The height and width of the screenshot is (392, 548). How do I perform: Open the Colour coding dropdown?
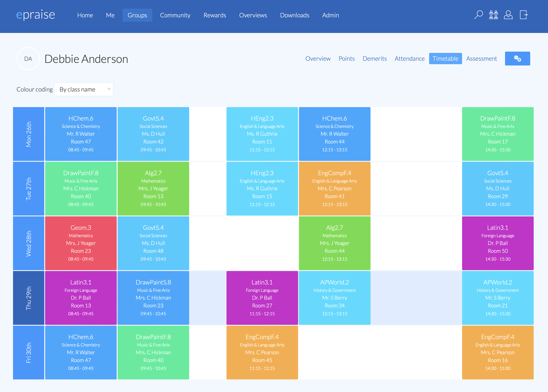point(84,89)
